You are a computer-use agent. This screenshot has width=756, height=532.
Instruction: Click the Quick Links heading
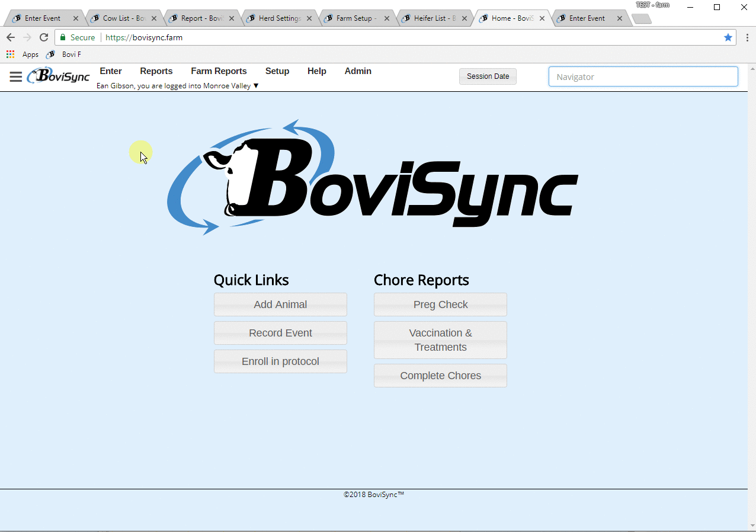(x=251, y=280)
